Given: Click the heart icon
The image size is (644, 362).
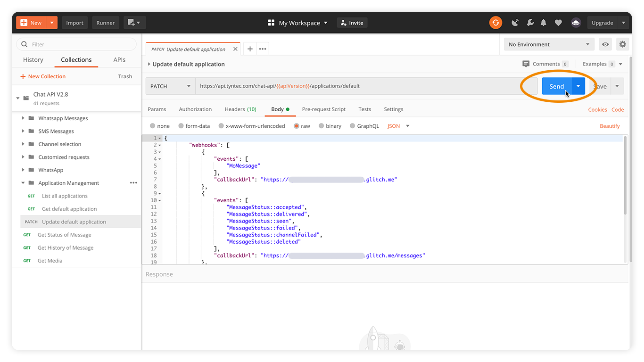Looking at the screenshot, I should [x=558, y=23].
